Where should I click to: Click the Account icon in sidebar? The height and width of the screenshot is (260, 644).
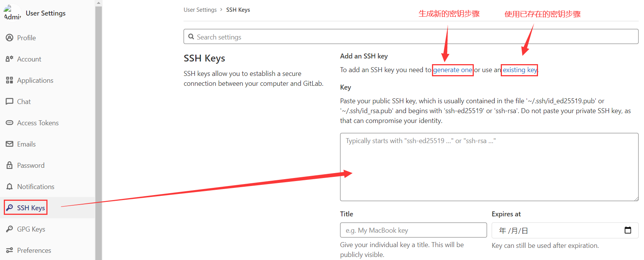coord(9,59)
